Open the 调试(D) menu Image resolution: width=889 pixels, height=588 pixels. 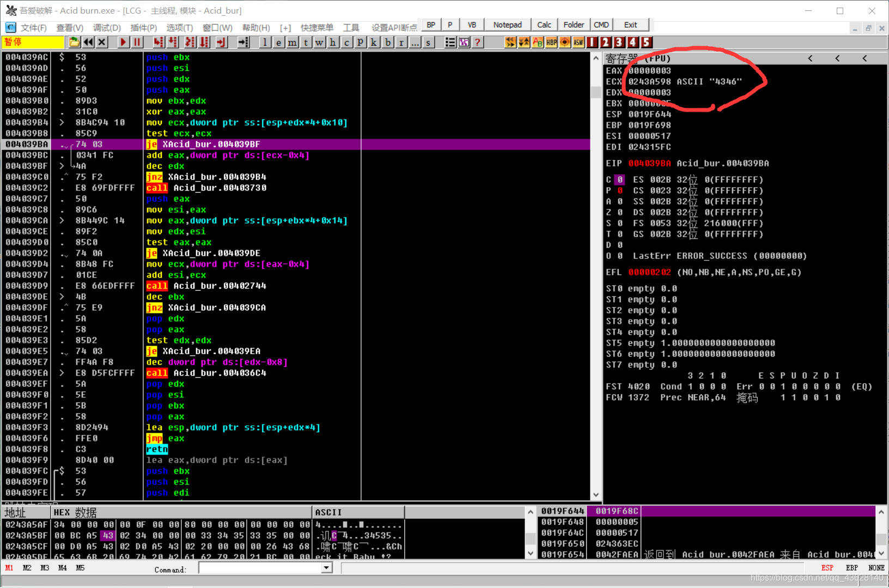[107, 28]
